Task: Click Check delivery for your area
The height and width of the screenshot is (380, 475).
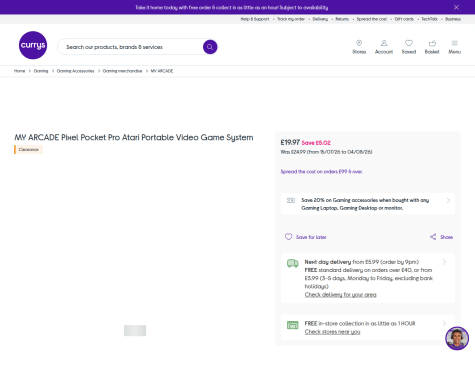Action: tap(340, 295)
